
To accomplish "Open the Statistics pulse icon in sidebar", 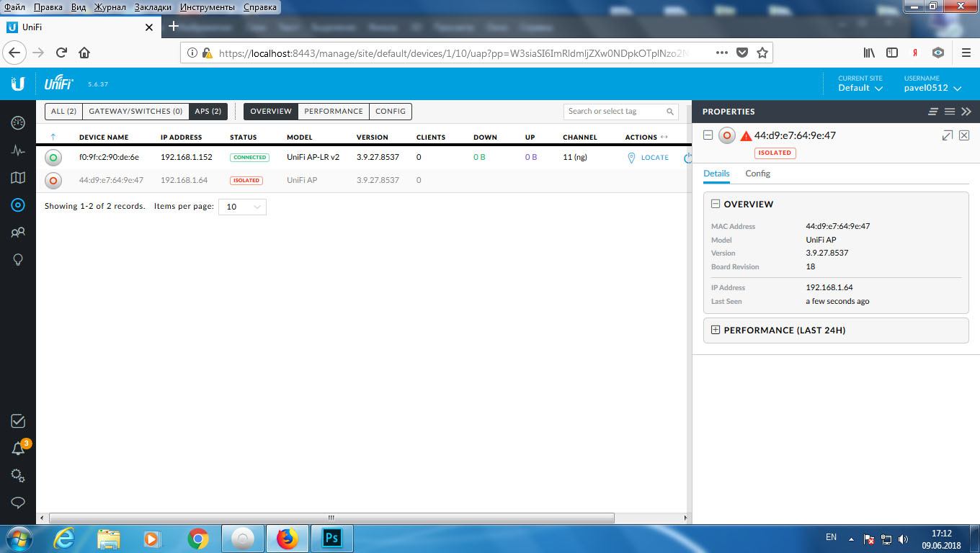I will tap(18, 150).
